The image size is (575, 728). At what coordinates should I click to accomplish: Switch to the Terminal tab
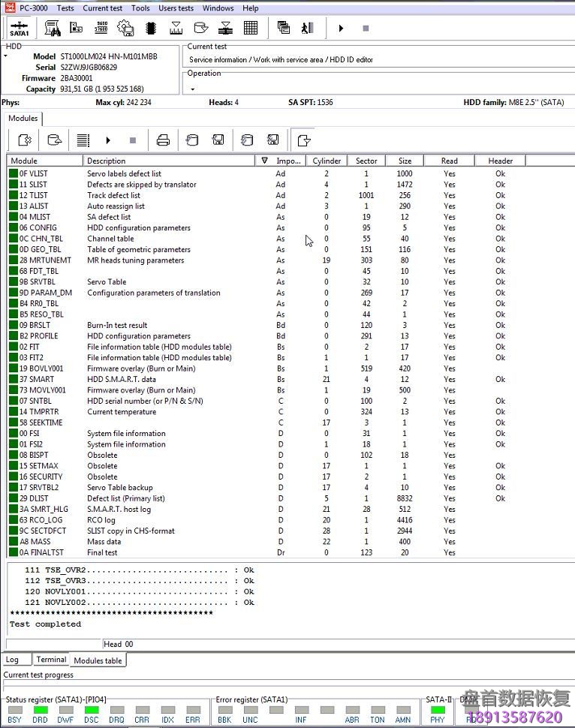51,660
